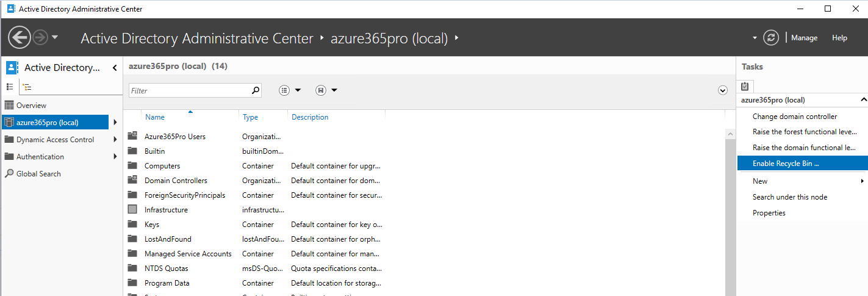Click the Active Directory header icon
This screenshot has width=868, height=296.
(12, 68)
